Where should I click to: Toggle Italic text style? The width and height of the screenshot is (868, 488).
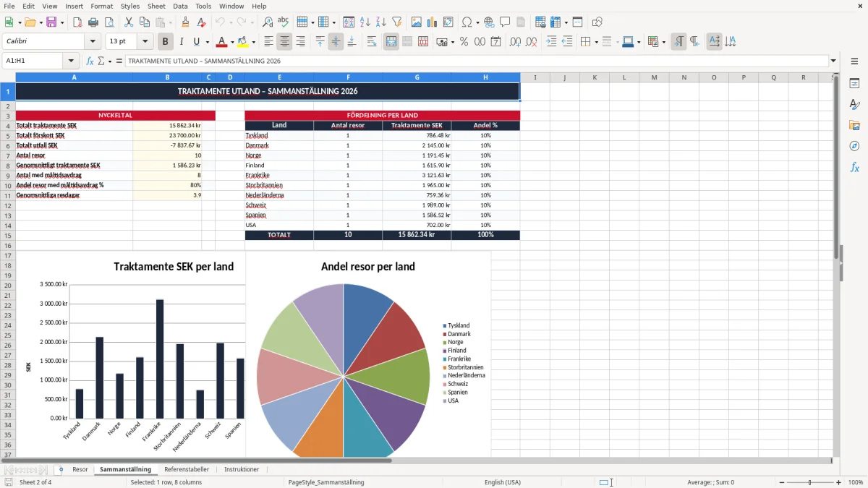[x=181, y=42]
